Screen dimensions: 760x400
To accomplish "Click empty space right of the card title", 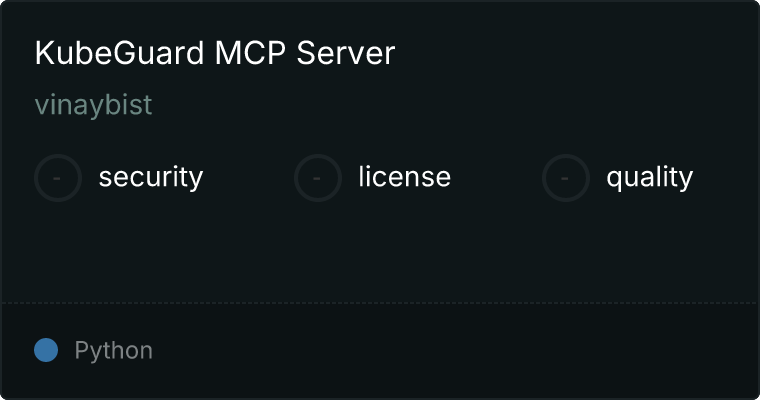I will (x=572, y=53).
